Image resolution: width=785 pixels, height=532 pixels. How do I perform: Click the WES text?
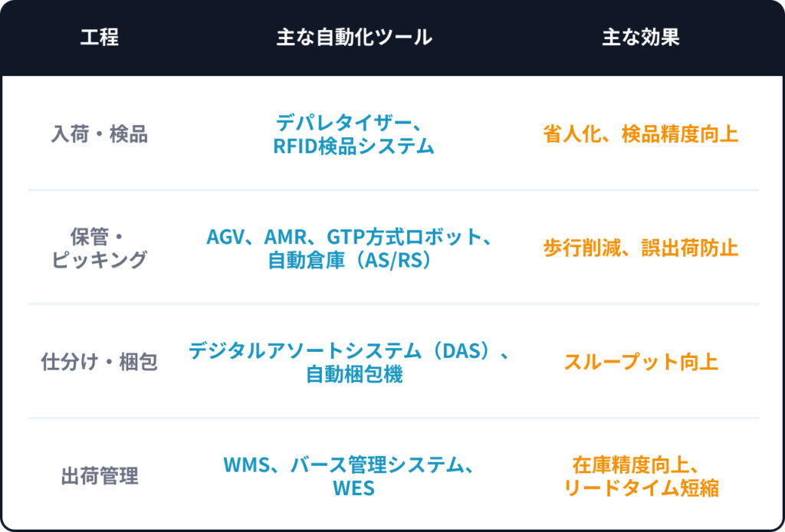(353, 488)
